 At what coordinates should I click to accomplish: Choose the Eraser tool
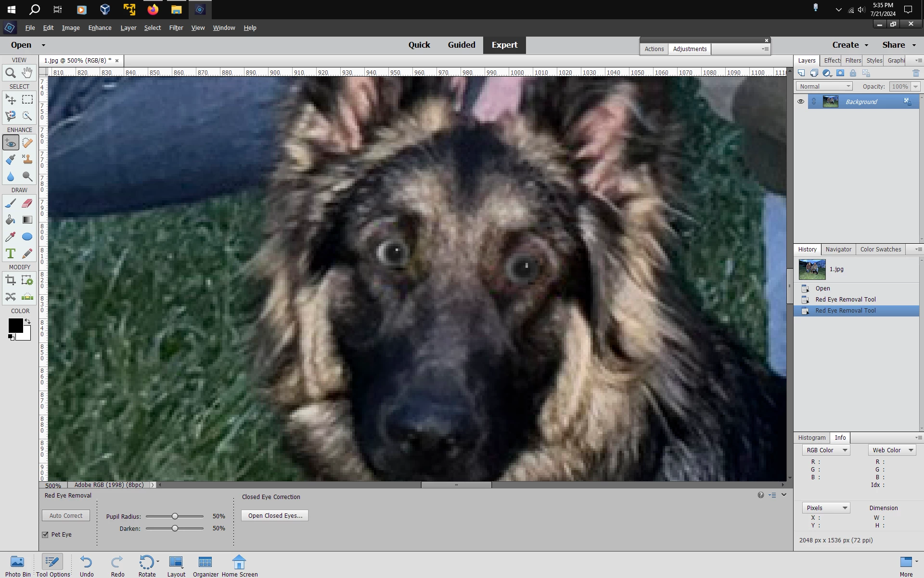point(27,203)
